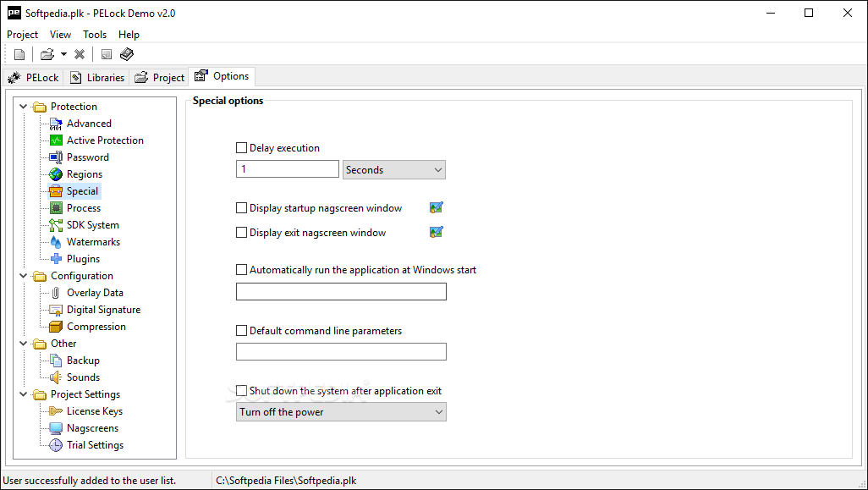Collapse the Protection tree node

23,107
